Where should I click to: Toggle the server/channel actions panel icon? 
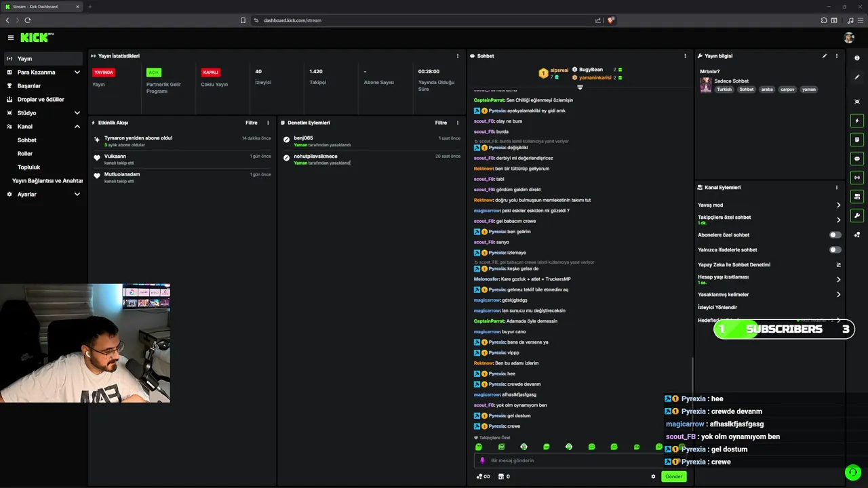pos(857,197)
